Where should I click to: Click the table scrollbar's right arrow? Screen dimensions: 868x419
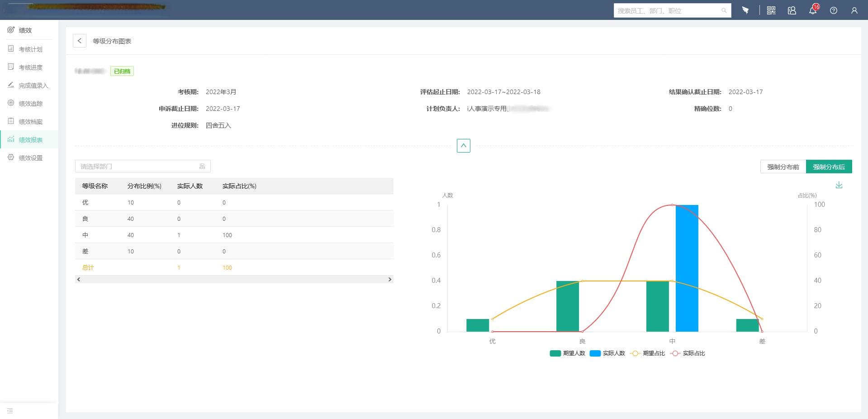click(390, 280)
